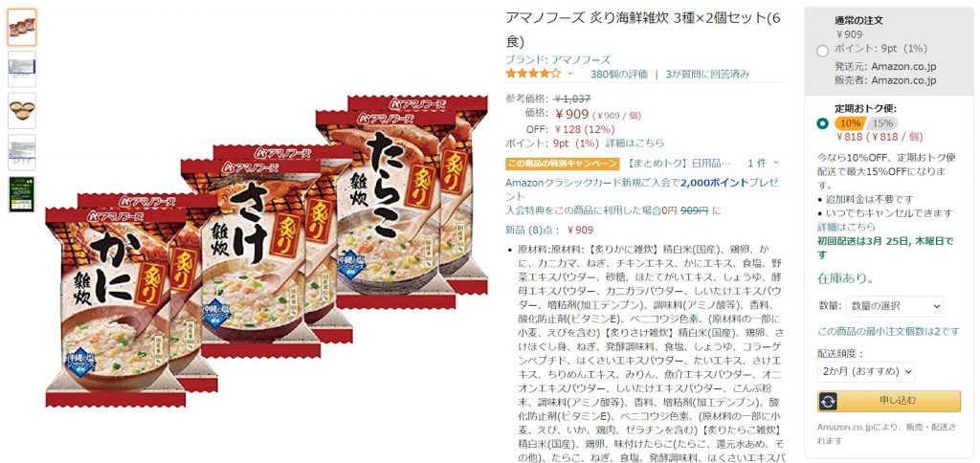Viewport: 980px width, 463px height.
Task: Click the star rating icons
Action: pyautogui.click(x=533, y=74)
